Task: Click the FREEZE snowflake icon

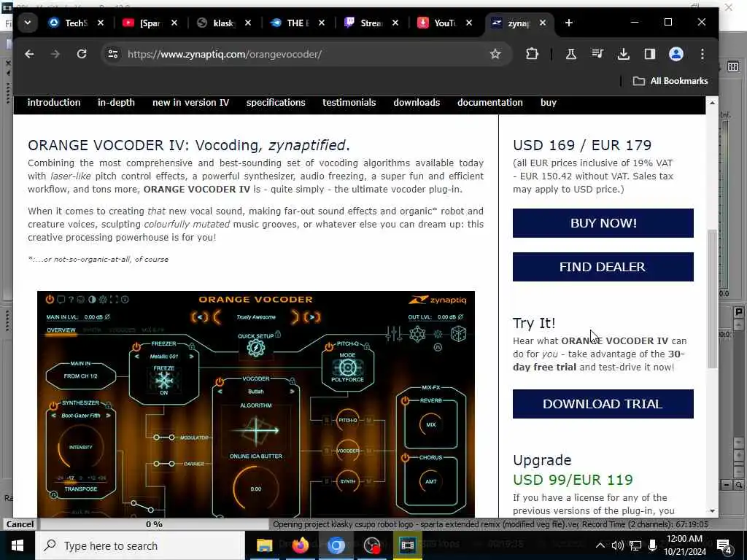Action: coord(164,381)
